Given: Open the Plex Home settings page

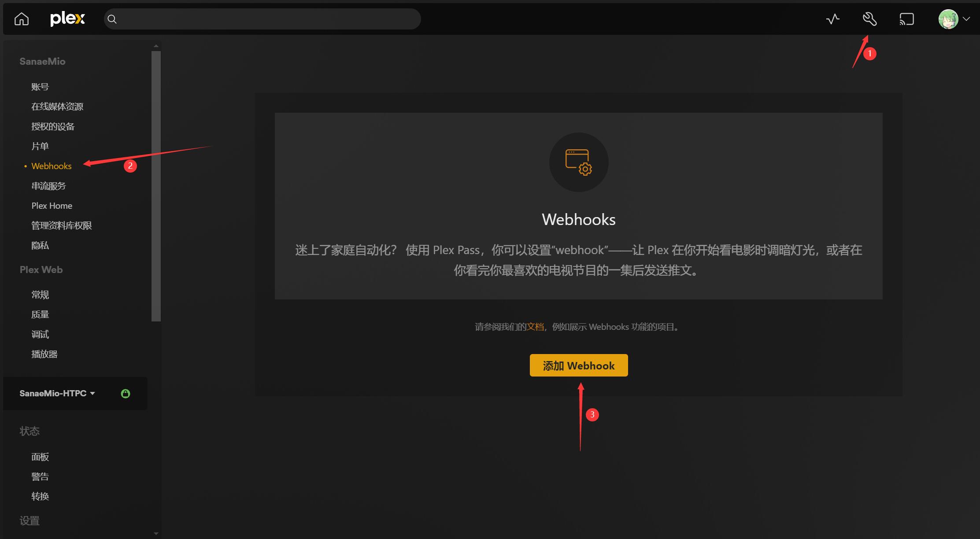Looking at the screenshot, I should point(52,206).
